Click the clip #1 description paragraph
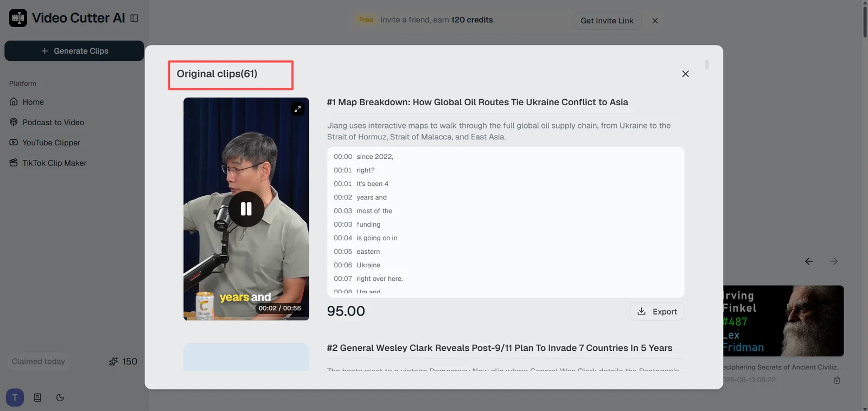The height and width of the screenshot is (411, 868). pos(499,131)
